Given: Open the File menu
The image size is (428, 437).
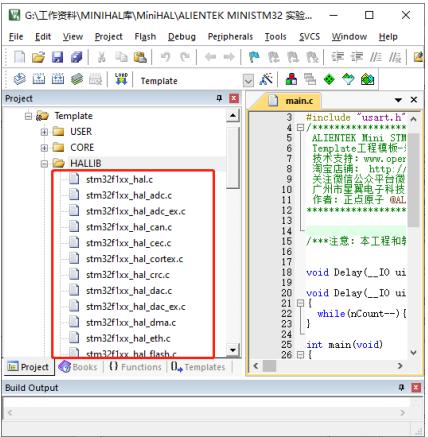Looking at the screenshot, I should [x=16, y=37].
